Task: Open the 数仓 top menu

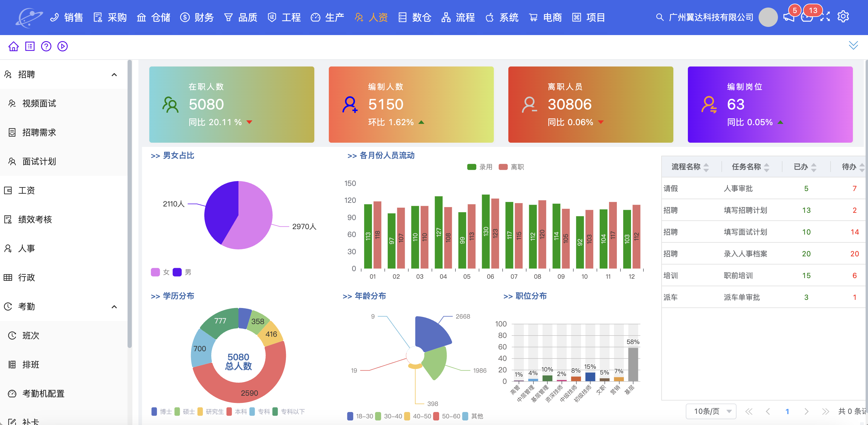Action: (x=414, y=17)
